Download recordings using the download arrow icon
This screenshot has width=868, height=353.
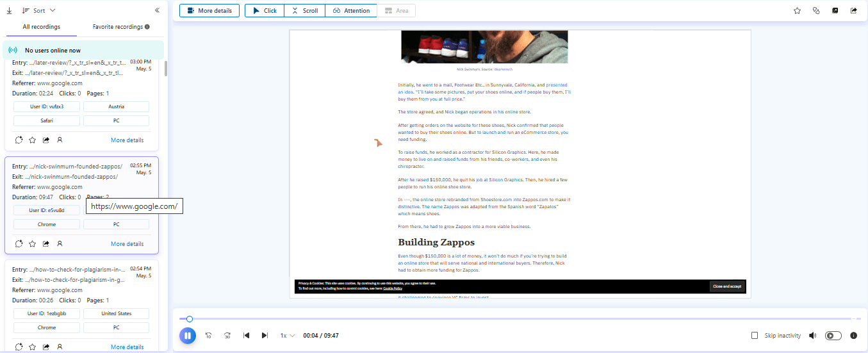point(9,11)
